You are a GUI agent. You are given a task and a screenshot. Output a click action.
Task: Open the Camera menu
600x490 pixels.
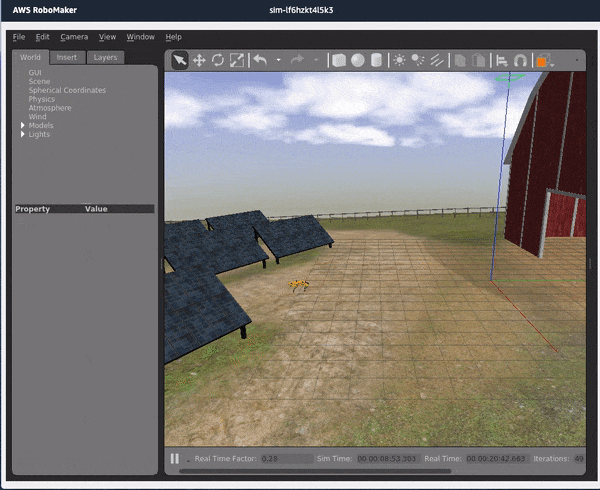pyautogui.click(x=74, y=37)
